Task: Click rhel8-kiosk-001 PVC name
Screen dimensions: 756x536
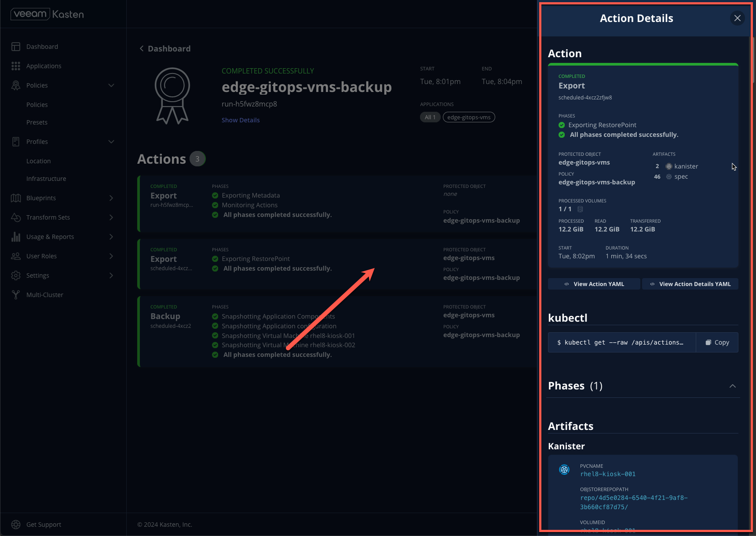Action: coord(608,474)
